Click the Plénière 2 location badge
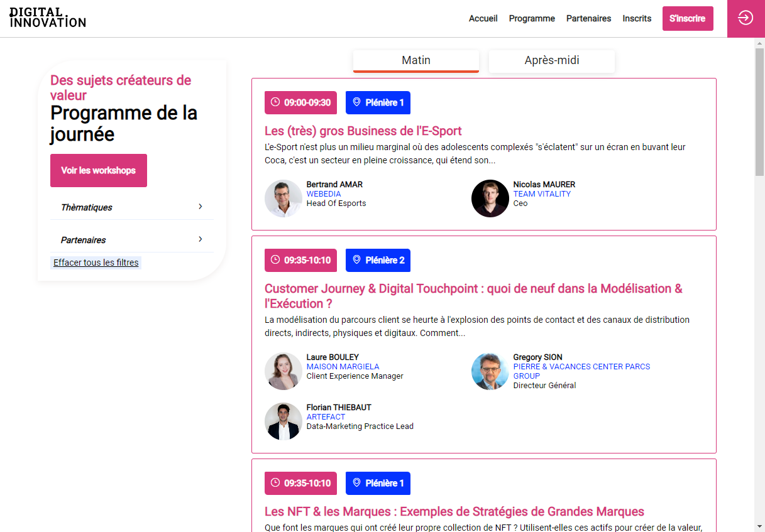 point(378,261)
